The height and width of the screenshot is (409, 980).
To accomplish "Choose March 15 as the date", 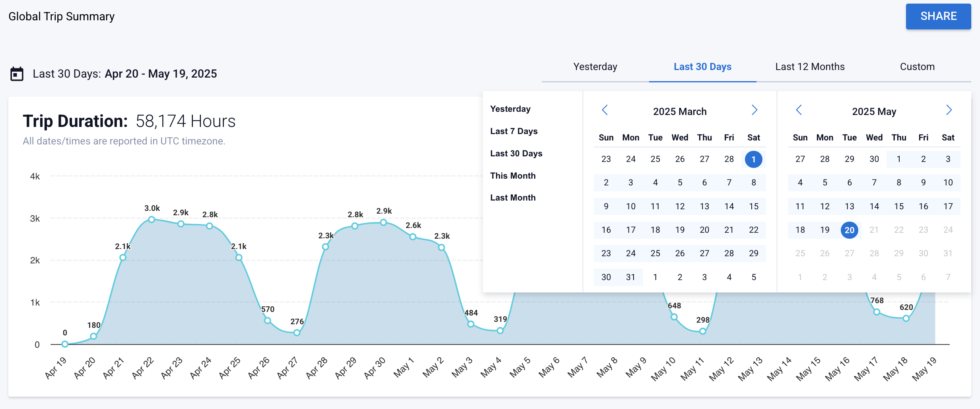I will point(753,206).
